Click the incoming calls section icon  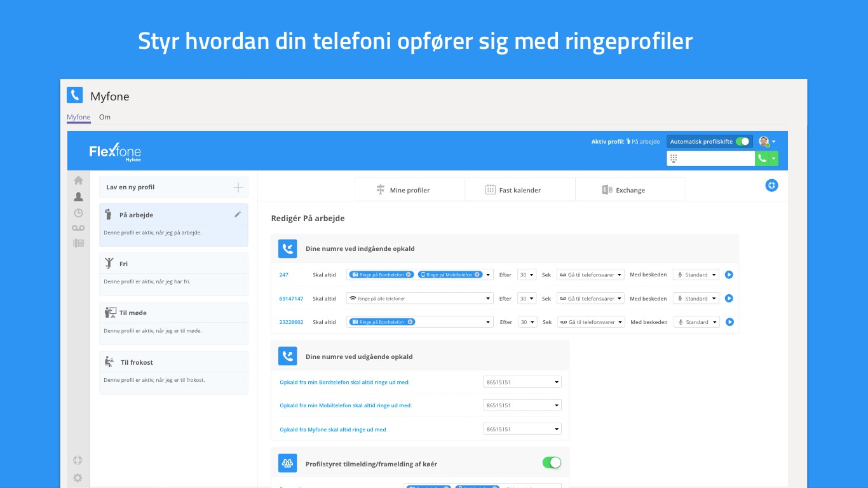(288, 248)
